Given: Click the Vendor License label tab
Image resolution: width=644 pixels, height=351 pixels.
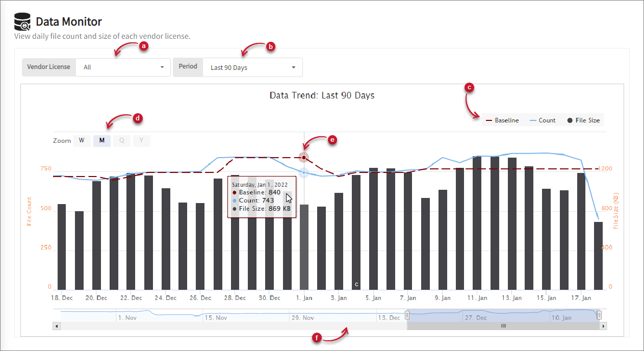Looking at the screenshot, I should click(48, 67).
